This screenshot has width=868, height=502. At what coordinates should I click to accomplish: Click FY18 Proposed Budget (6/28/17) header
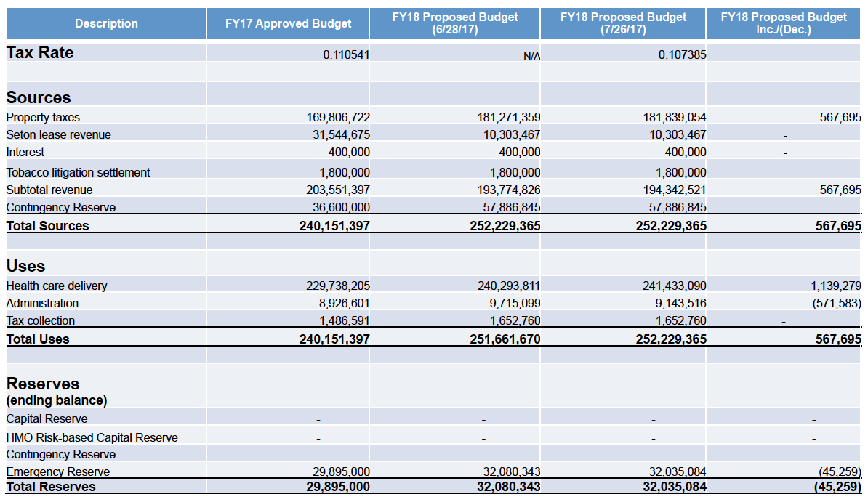(x=454, y=23)
